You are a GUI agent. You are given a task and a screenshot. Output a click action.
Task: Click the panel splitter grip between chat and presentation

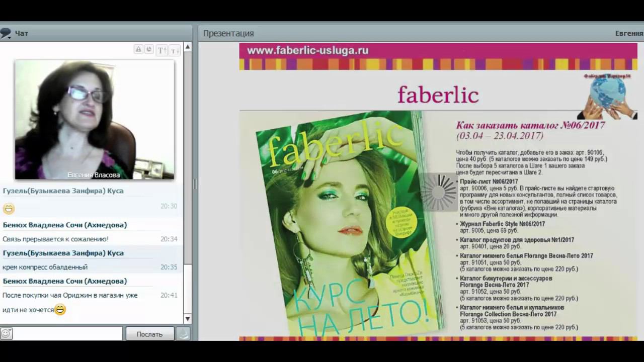coord(195,184)
